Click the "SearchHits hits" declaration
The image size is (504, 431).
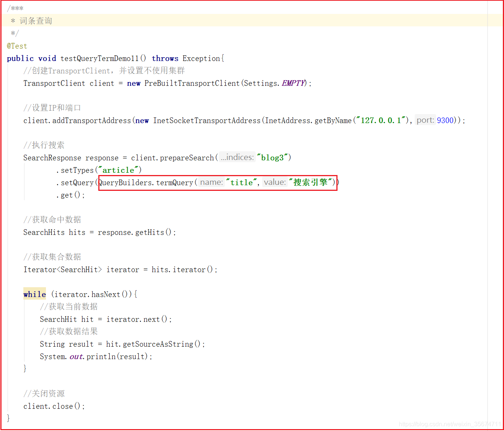[54, 232]
